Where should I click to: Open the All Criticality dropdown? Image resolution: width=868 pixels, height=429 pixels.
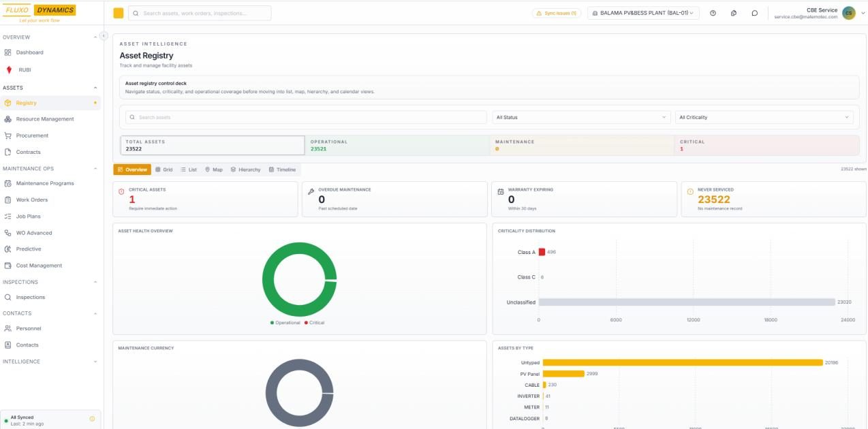[x=764, y=117]
